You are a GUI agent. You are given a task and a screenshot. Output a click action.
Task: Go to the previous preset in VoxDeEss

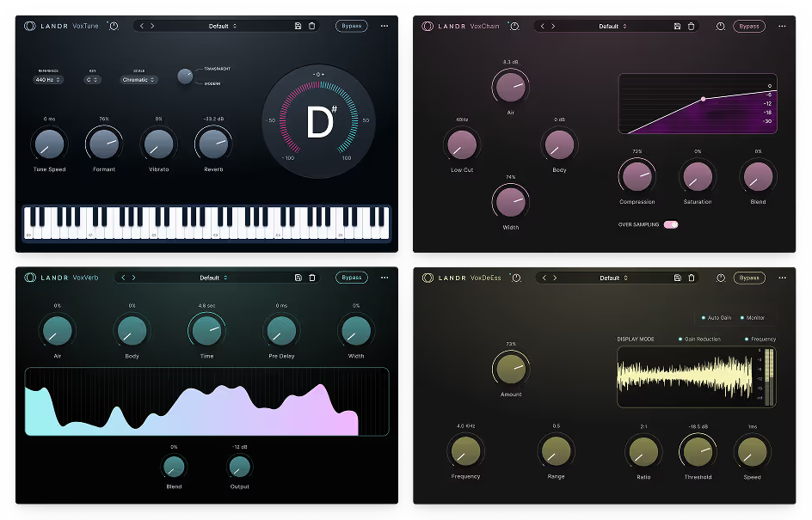click(x=543, y=278)
